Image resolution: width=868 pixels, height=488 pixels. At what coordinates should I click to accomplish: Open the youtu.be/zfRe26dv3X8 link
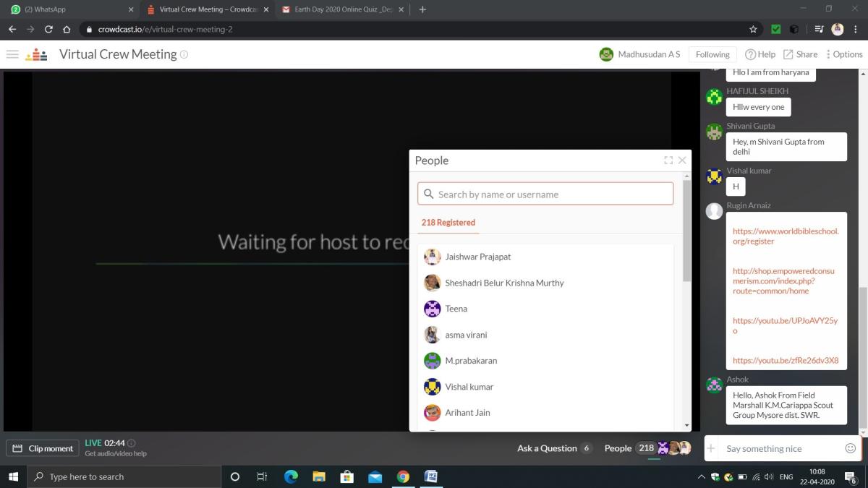(786, 360)
